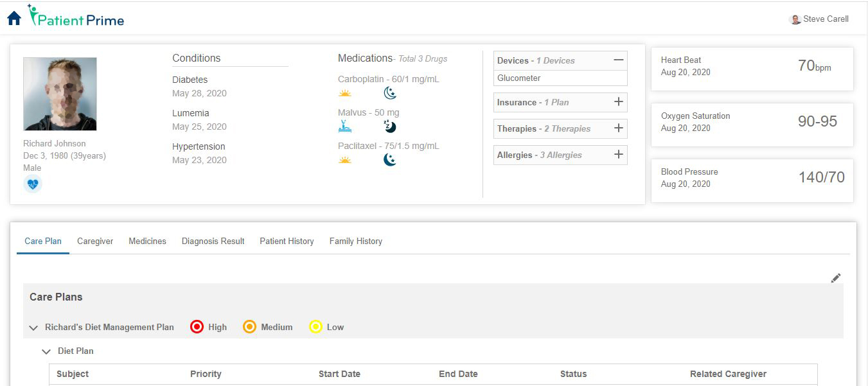
Task: Switch to the Family History tab
Action: click(356, 241)
